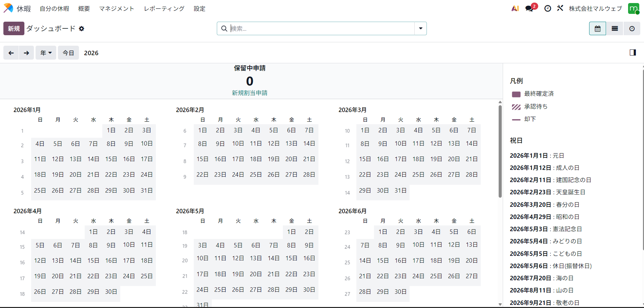The width and height of the screenshot is (644, 308).
Task: Select 1日 in 2026年1月
Action: coord(111,130)
